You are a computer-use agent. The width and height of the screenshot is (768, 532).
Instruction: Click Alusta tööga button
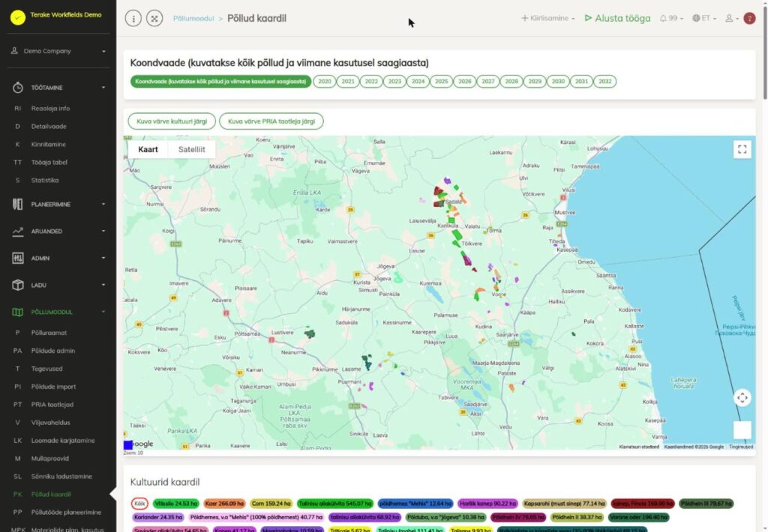[617, 18]
